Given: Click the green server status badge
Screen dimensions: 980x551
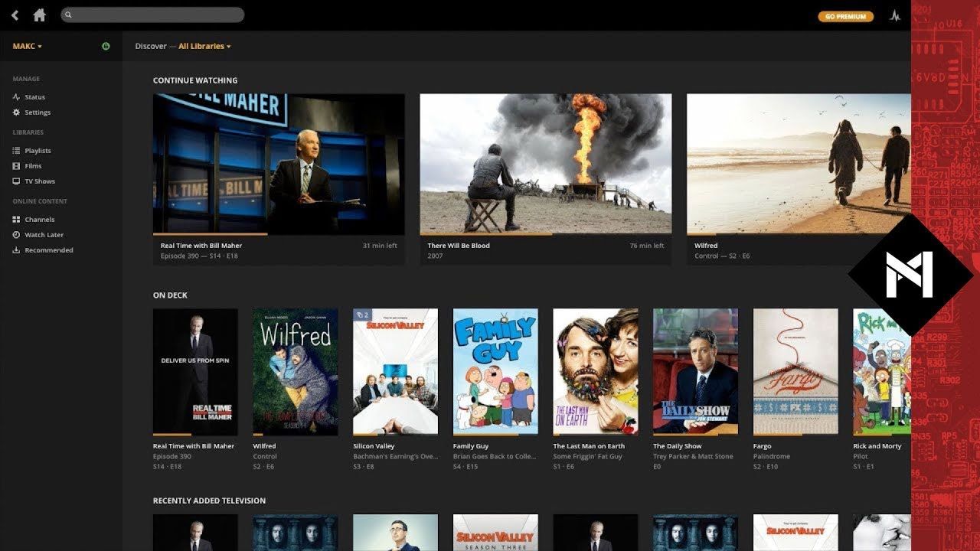Looking at the screenshot, I should point(106,47).
